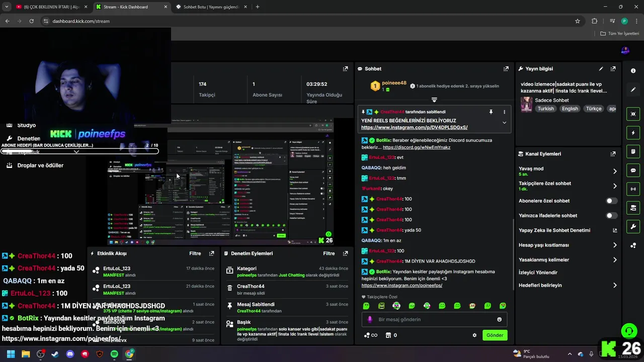
Task: Open Filtre in Etkinlik Akışı panel
Action: 195,253
